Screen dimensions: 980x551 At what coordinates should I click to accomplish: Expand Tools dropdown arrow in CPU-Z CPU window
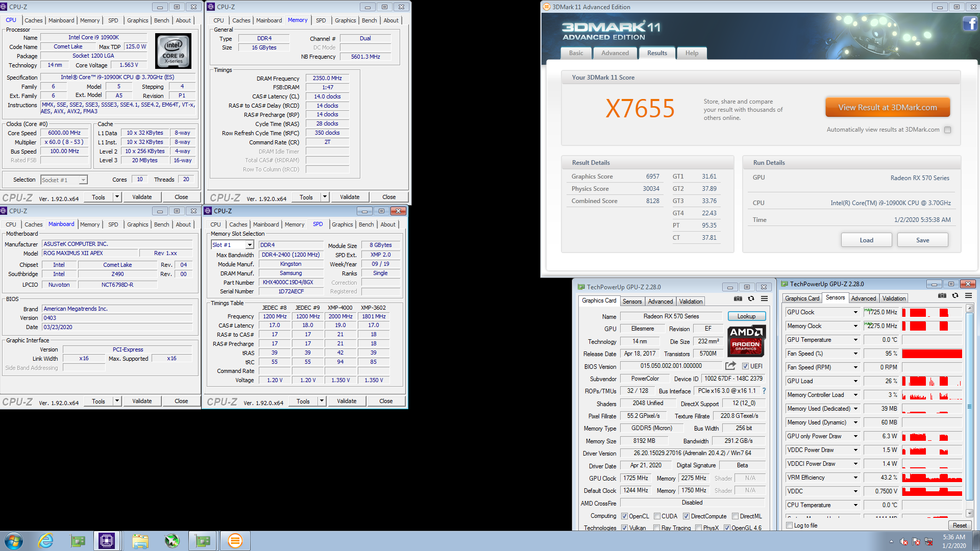(x=117, y=197)
